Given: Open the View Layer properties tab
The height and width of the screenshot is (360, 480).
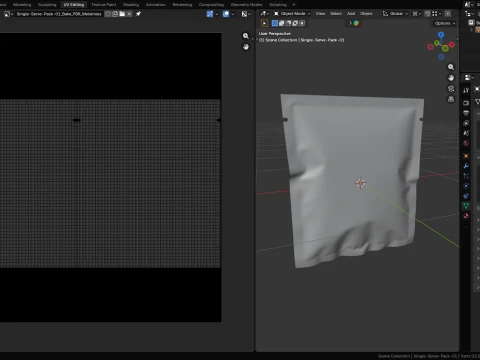Looking at the screenshot, I should [x=466, y=123].
